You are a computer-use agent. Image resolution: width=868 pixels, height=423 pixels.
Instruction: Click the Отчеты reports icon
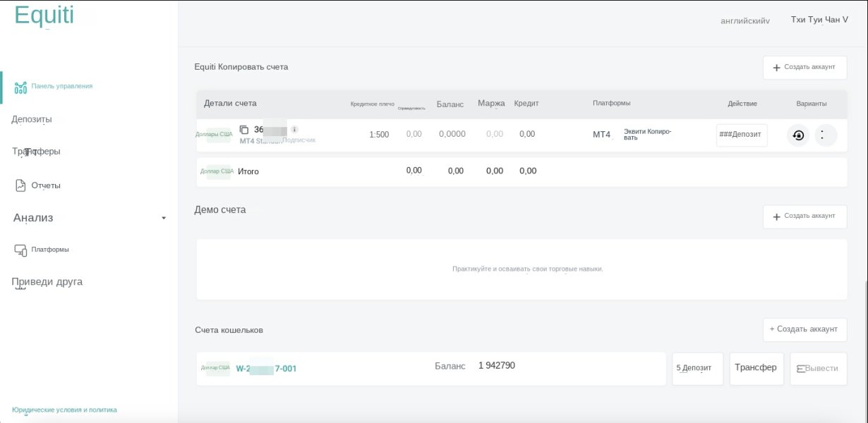tap(20, 185)
